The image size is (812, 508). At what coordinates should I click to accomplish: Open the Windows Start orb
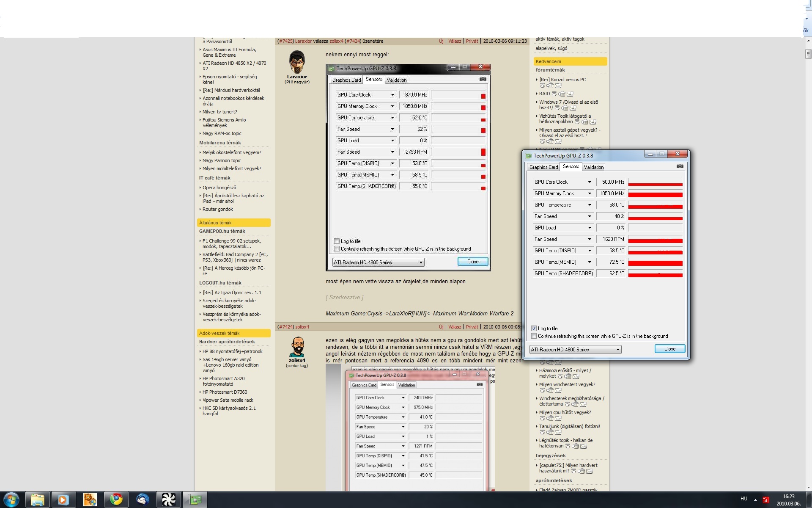pyautogui.click(x=11, y=500)
